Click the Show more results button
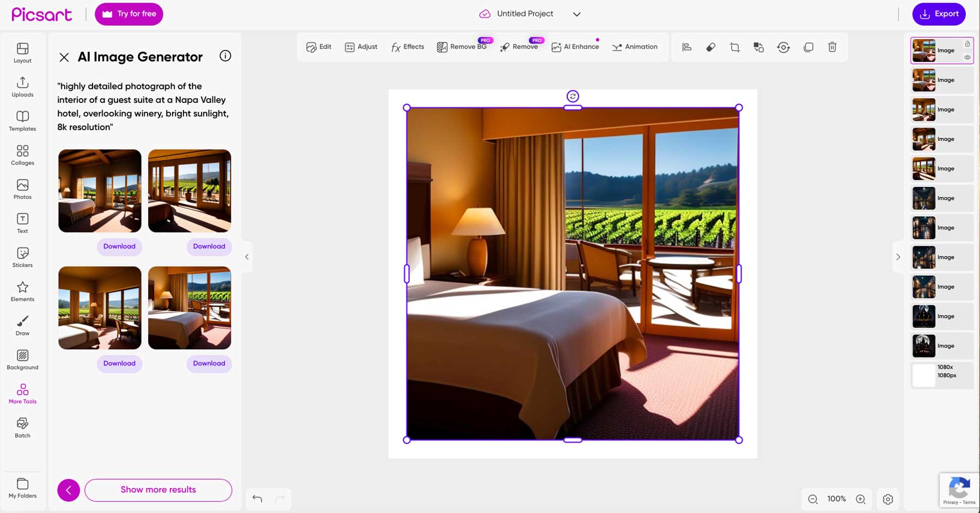The width and height of the screenshot is (980, 513). 158,490
